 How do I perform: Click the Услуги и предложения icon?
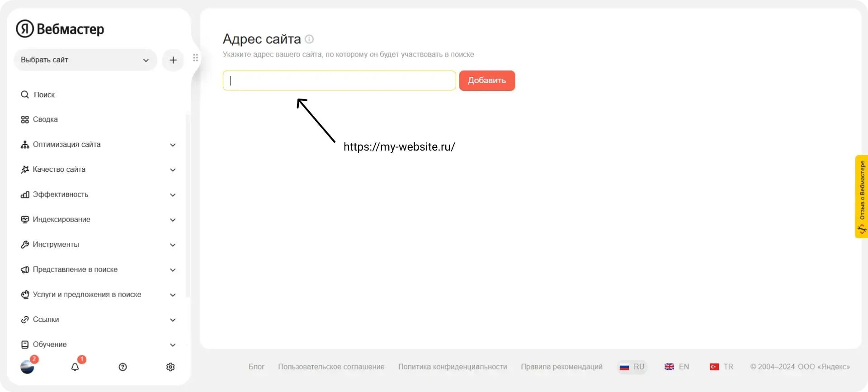(x=25, y=294)
